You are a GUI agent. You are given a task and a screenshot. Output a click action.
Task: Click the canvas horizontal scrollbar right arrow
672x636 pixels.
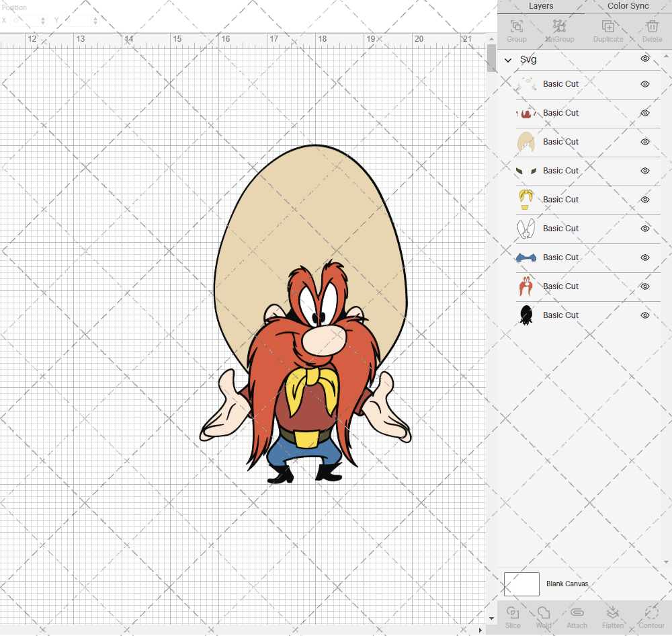tap(480, 630)
